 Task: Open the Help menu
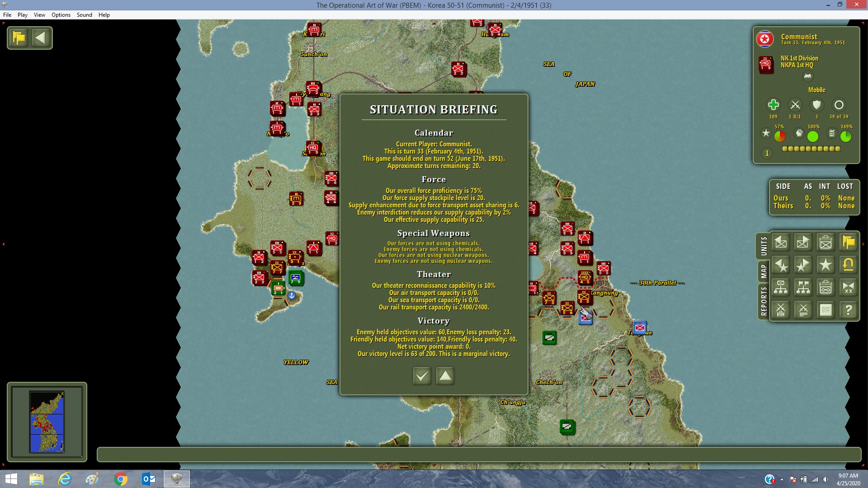tap(104, 15)
